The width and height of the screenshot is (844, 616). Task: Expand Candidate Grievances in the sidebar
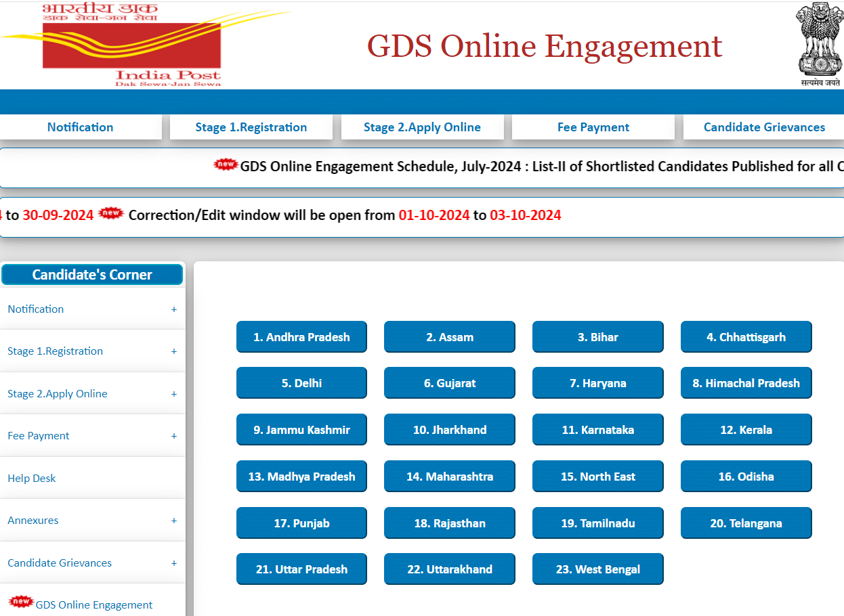[92, 563]
